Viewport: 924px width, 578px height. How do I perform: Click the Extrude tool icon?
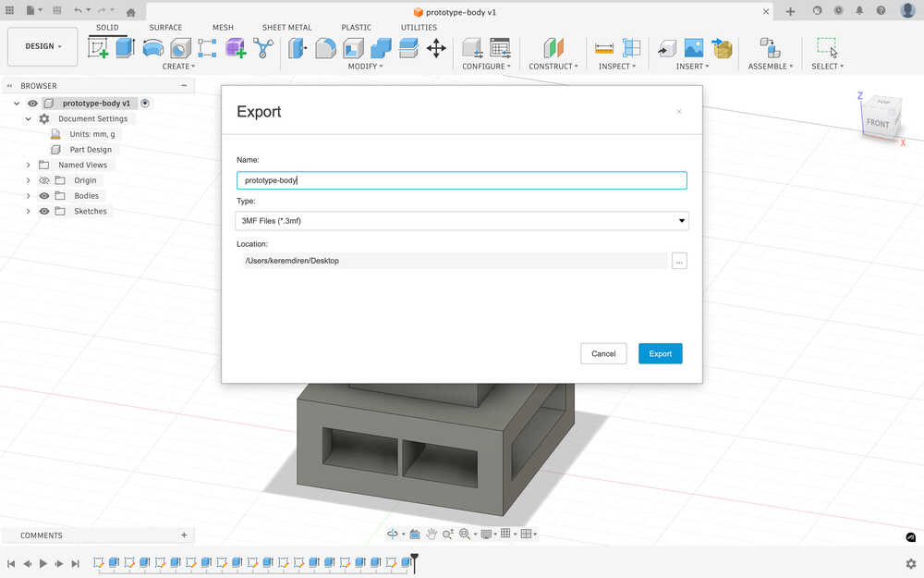point(125,48)
